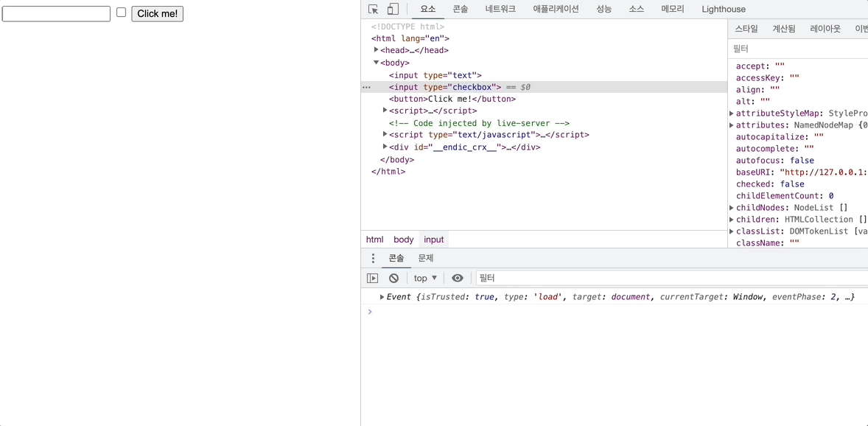The image size is (868, 426).
Task: Collapse the body element node
Action: [x=377, y=63]
